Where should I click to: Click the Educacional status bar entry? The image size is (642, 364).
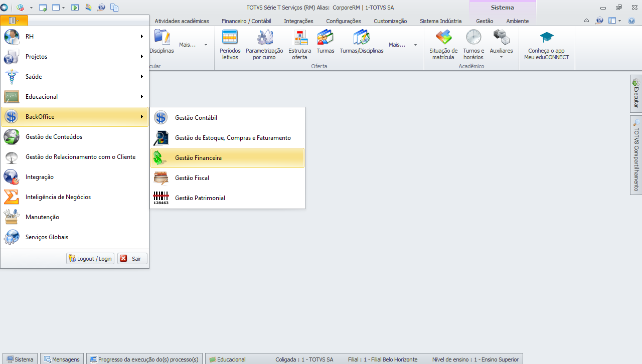[228, 359]
